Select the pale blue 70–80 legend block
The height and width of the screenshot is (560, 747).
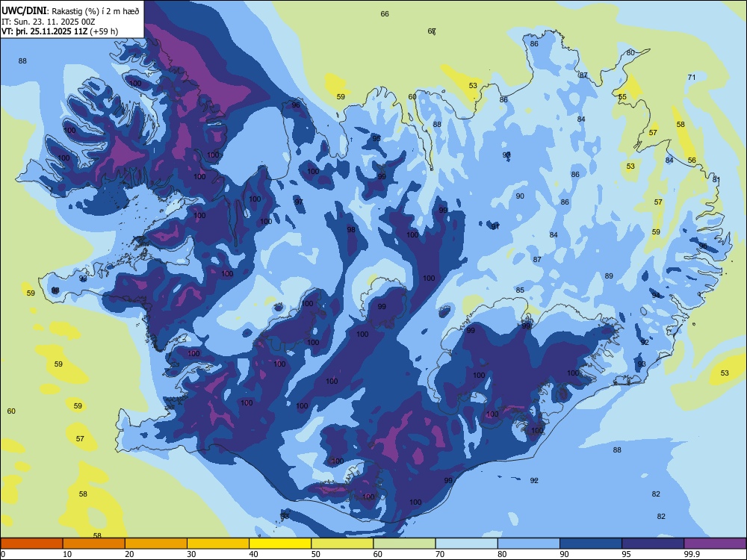tap(466, 544)
